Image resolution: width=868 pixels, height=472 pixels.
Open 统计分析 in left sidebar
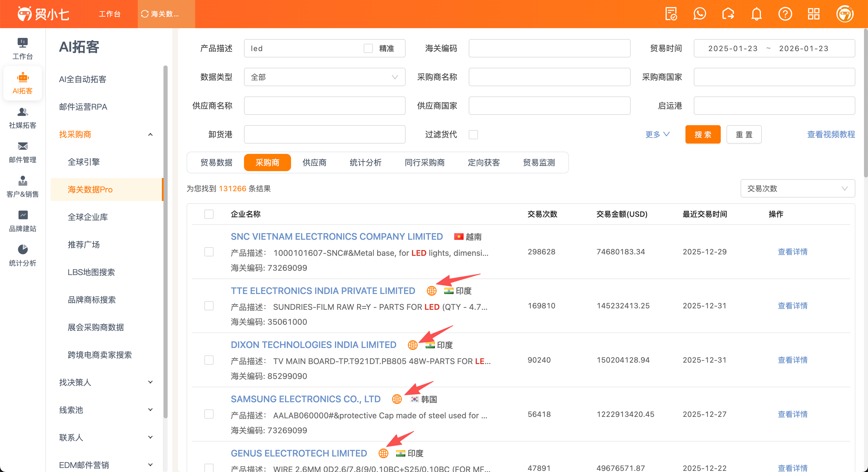point(23,256)
